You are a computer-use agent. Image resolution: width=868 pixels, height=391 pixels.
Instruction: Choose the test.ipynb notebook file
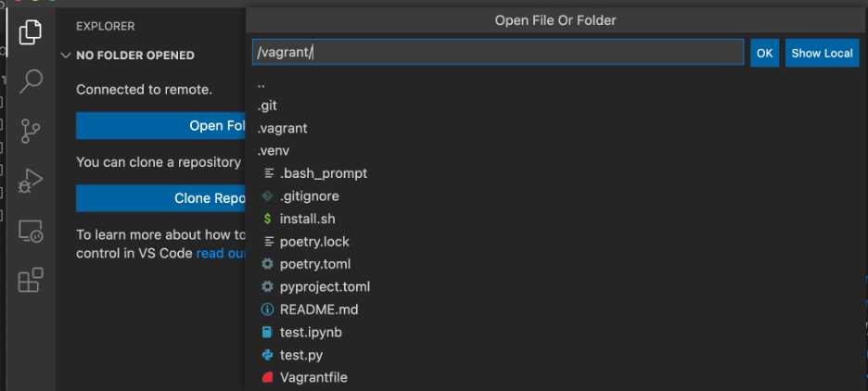(x=311, y=332)
